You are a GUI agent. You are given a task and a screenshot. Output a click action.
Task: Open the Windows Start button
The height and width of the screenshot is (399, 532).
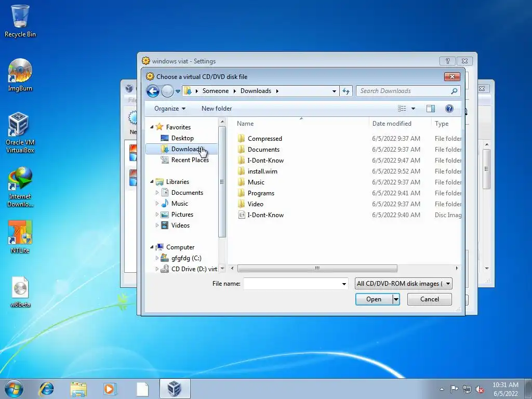(x=14, y=389)
